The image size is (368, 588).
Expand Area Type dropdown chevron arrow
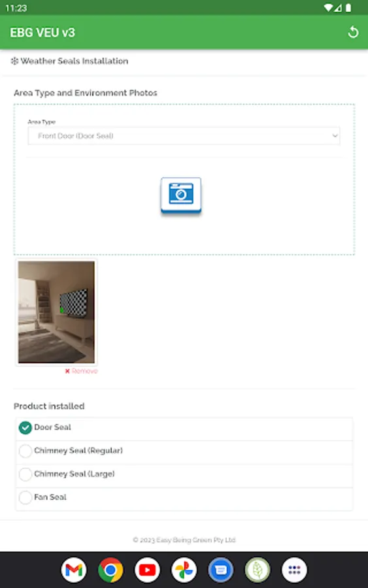(x=335, y=136)
